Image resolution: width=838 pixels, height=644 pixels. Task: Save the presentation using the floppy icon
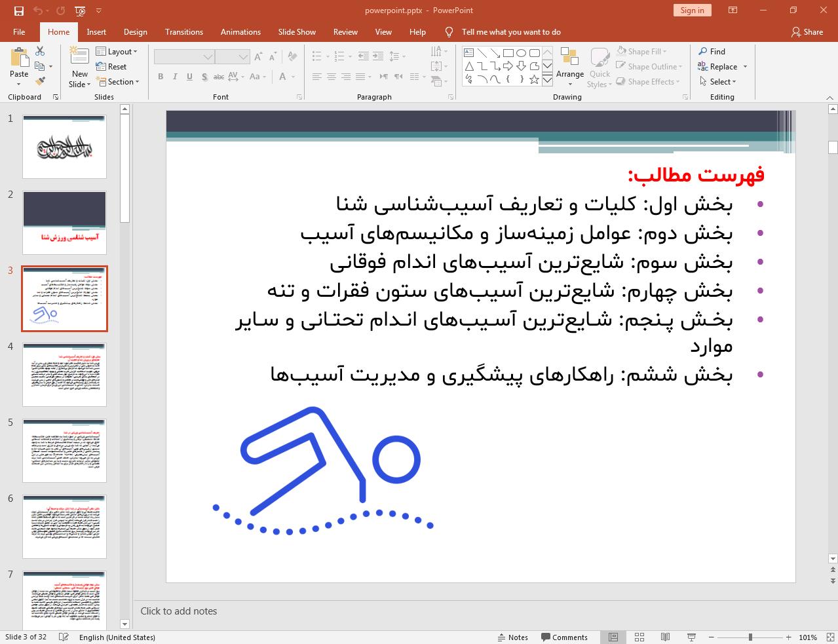[x=19, y=10]
